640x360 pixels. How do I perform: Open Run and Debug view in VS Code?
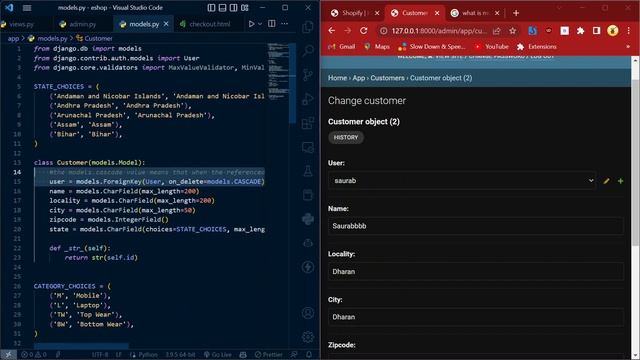(308, 99)
